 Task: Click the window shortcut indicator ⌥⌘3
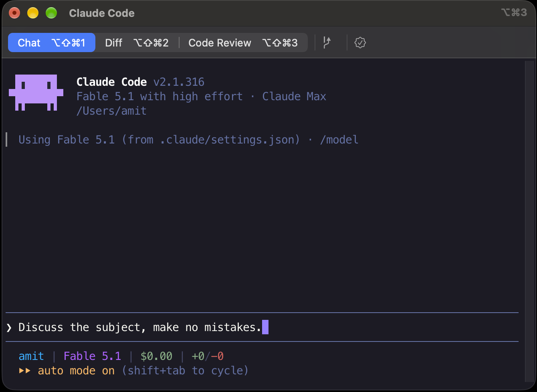click(514, 12)
